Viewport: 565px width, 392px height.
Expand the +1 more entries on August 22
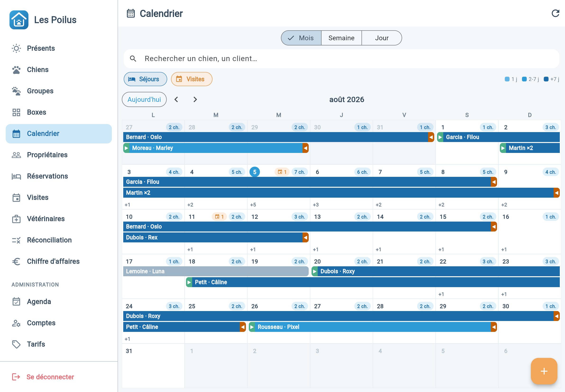(441, 294)
